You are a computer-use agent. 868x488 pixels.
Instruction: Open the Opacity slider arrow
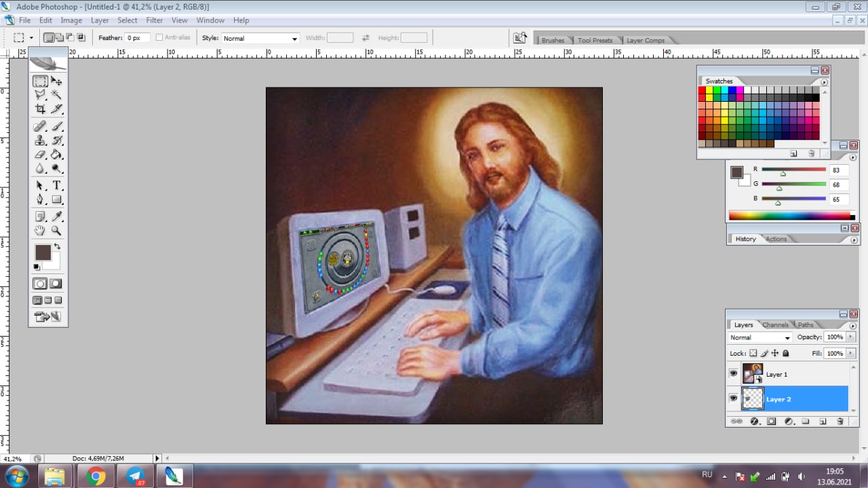coord(850,337)
